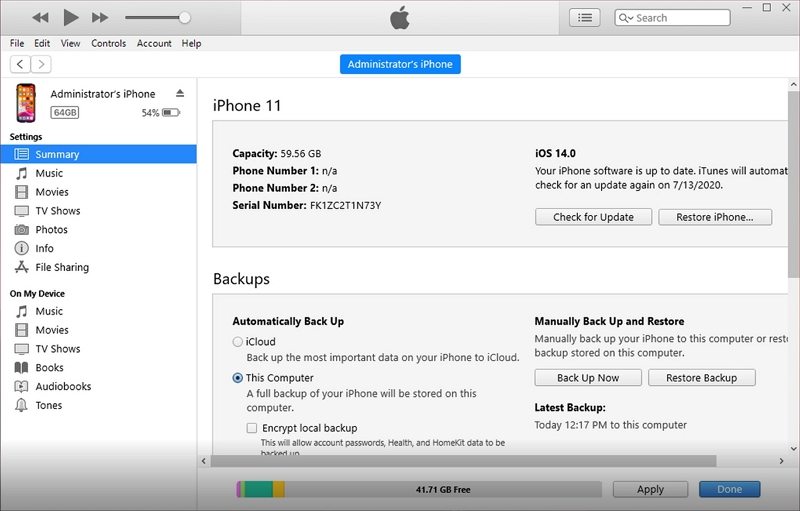Screen dimensions: 800x511
Task: Click the horizontal scrollbar thumb
Action: click(463, 461)
